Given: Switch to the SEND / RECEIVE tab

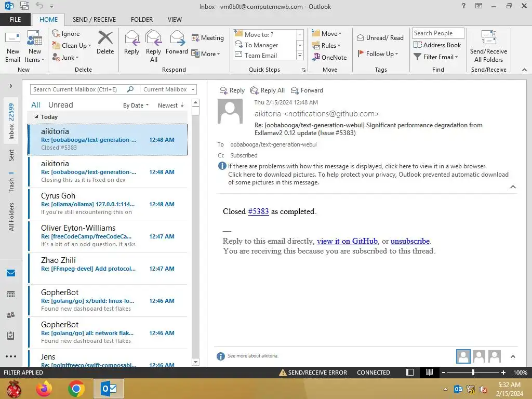Looking at the screenshot, I should [95, 19].
